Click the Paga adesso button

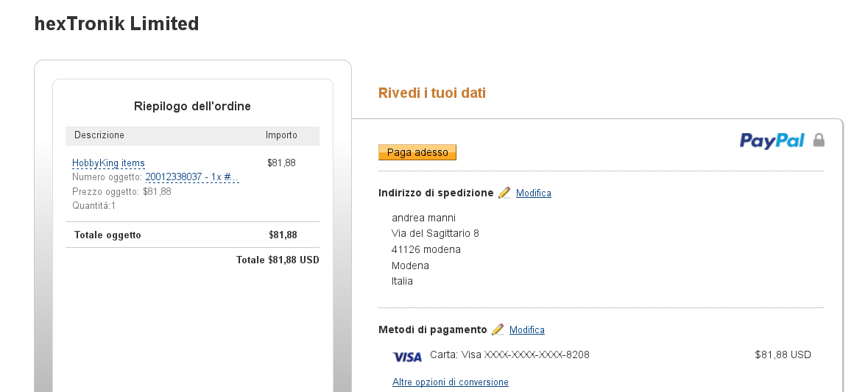(x=417, y=152)
